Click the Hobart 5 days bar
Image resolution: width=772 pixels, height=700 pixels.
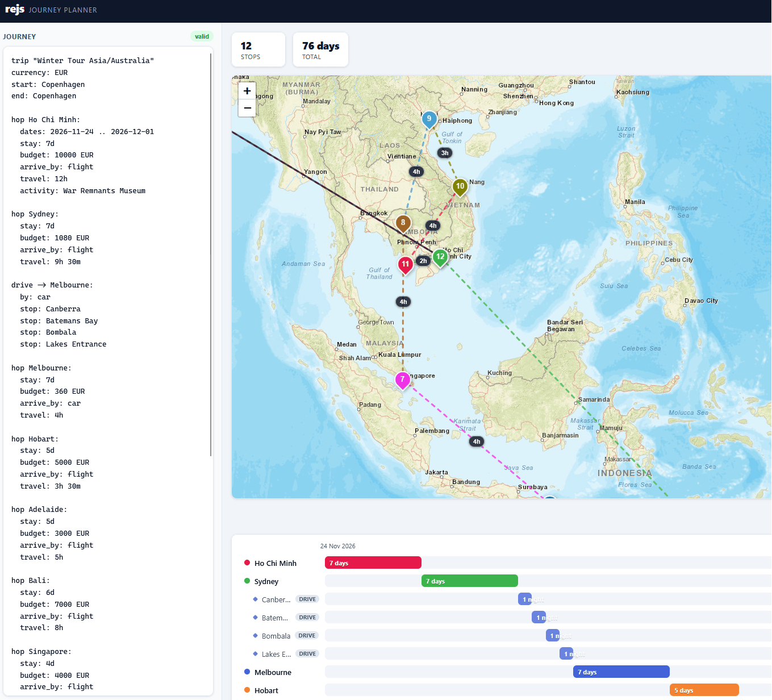click(x=704, y=690)
